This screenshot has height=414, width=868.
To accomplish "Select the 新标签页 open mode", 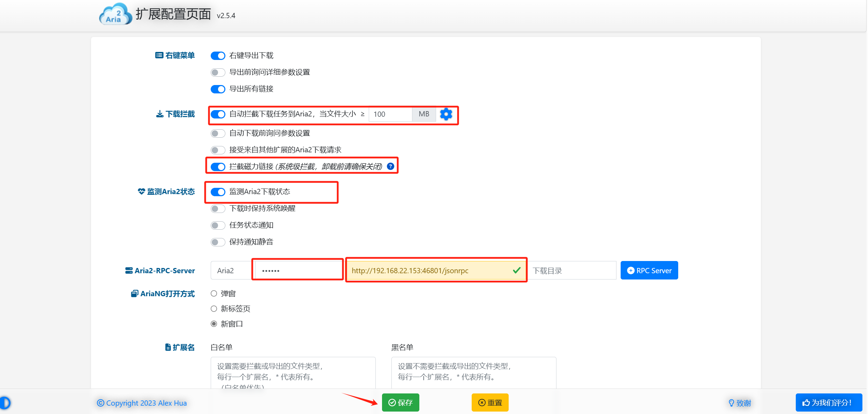I will pos(214,308).
